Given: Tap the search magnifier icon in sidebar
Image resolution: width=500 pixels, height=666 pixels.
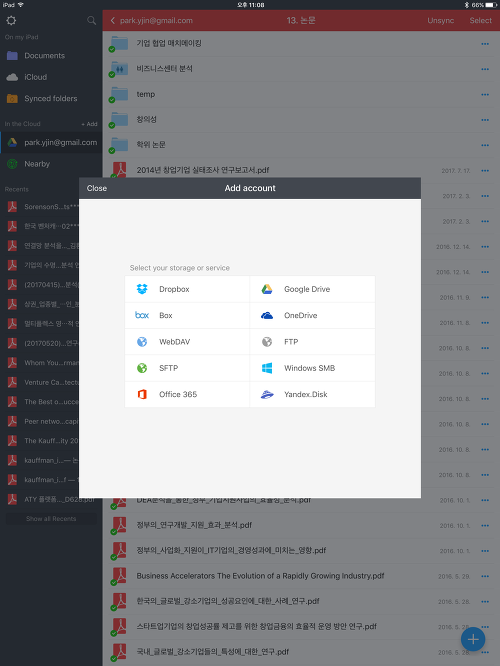Looking at the screenshot, I should (x=91, y=20).
